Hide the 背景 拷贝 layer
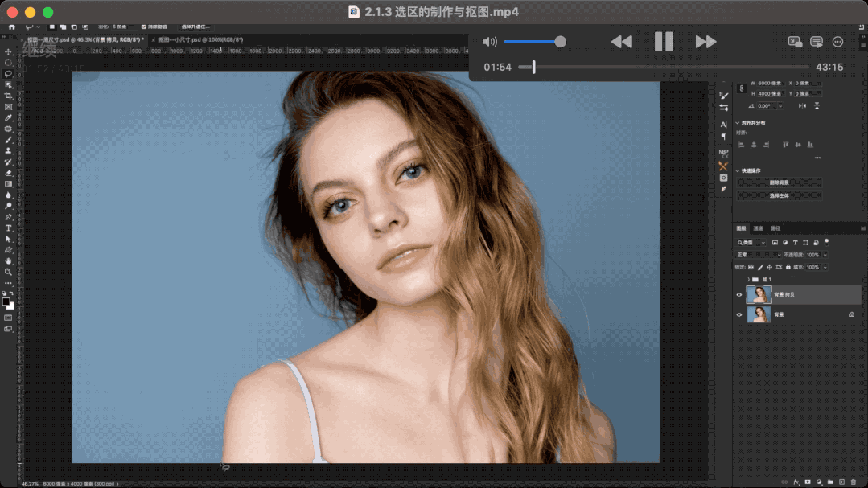This screenshot has width=868, height=488. click(739, 295)
